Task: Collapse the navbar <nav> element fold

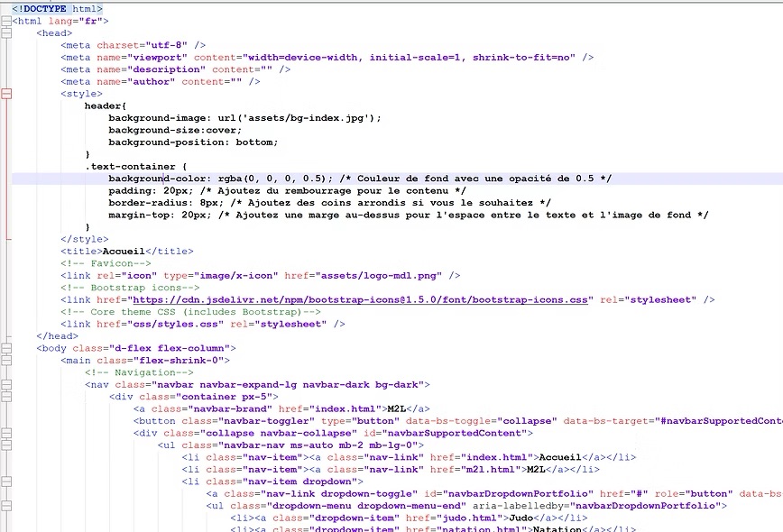Action: (x=7, y=384)
